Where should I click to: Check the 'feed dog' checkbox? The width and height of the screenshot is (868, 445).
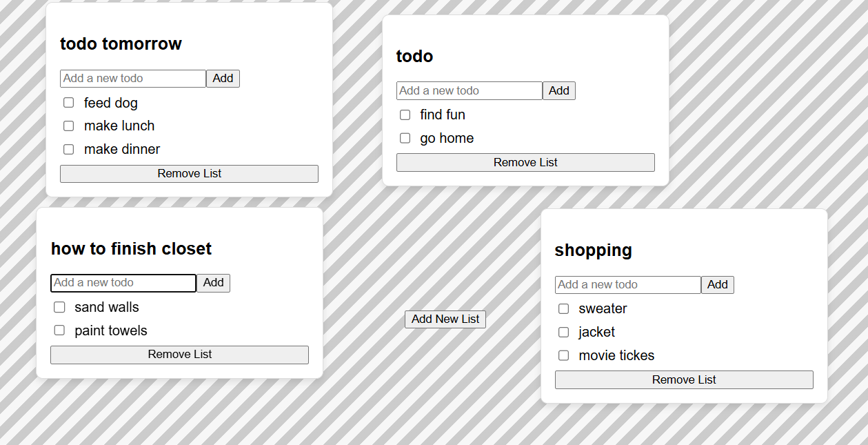[x=69, y=103]
